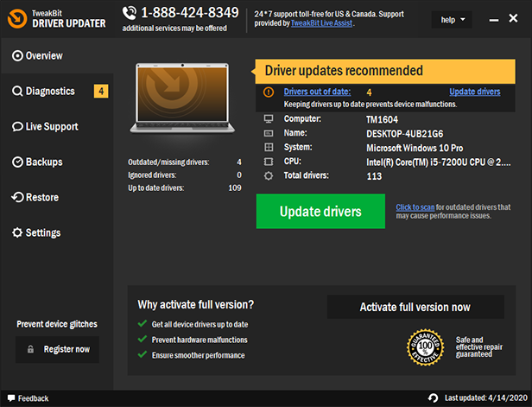
Task: Click the CPU chip icon
Action: [x=269, y=162]
